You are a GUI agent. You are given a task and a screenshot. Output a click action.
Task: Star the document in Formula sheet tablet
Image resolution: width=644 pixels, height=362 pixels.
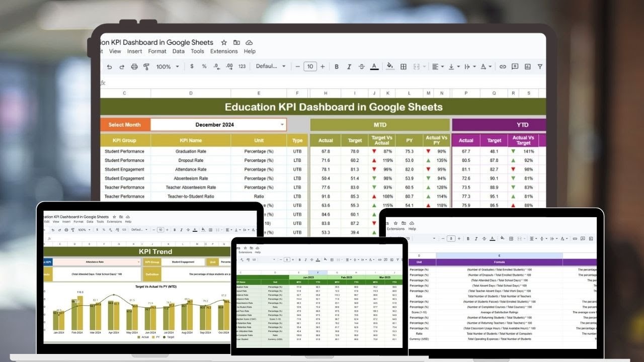(395, 223)
